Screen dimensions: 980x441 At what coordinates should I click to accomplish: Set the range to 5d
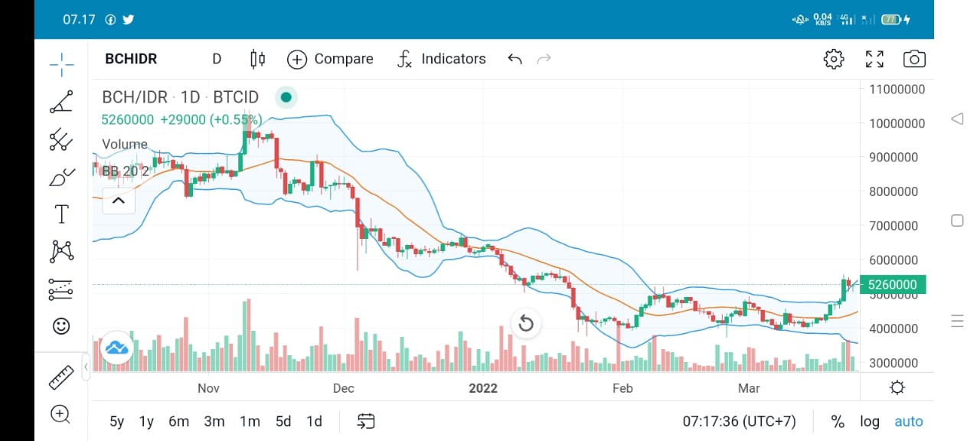(283, 421)
